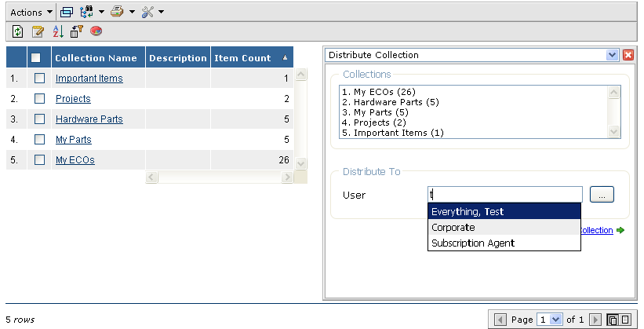Expand the Distribute Collection dropdown
The height and width of the screenshot is (329, 644).
613,55
